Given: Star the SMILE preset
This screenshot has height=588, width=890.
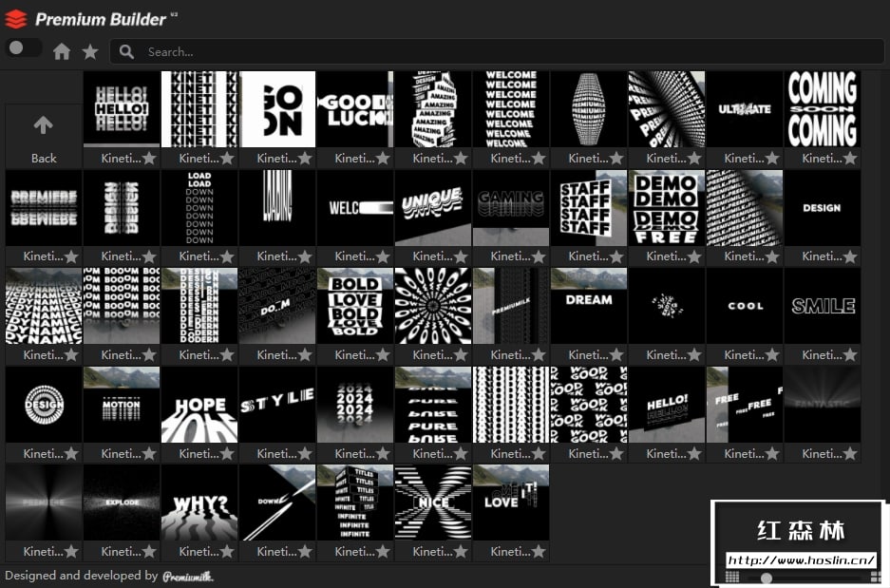Looking at the screenshot, I should click(x=850, y=355).
